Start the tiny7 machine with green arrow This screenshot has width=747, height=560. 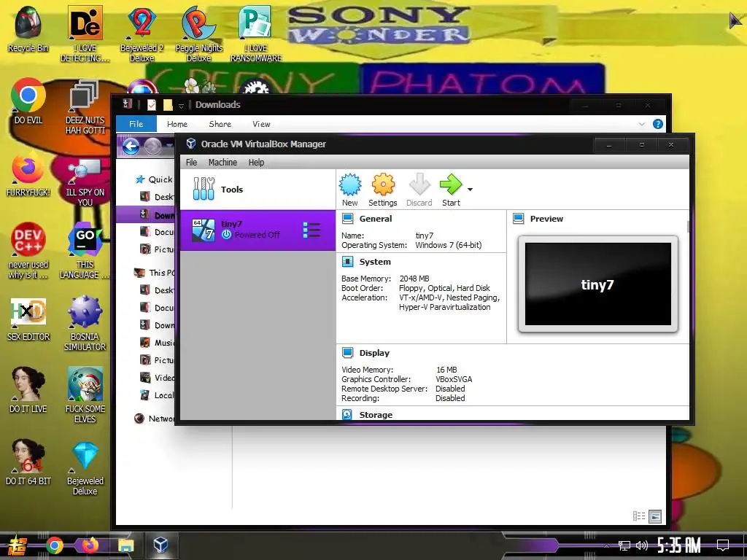point(451,190)
